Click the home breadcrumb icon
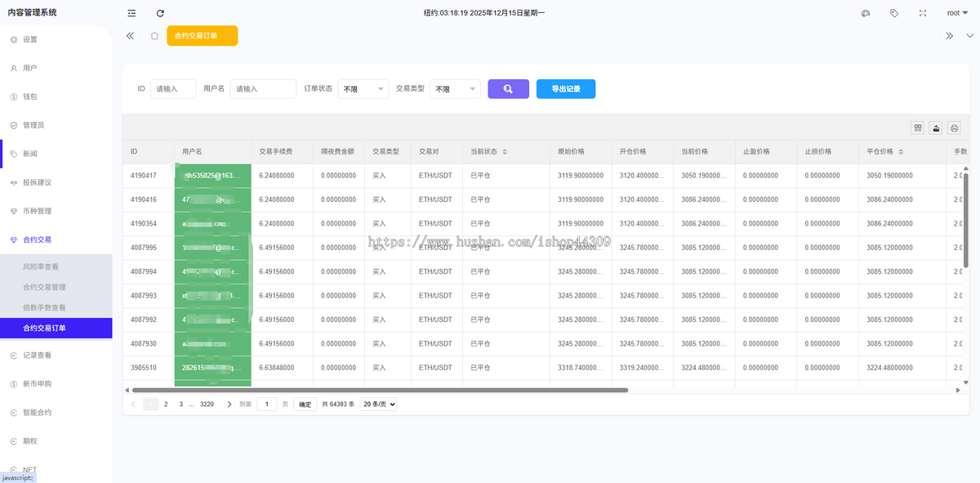 pos(153,35)
